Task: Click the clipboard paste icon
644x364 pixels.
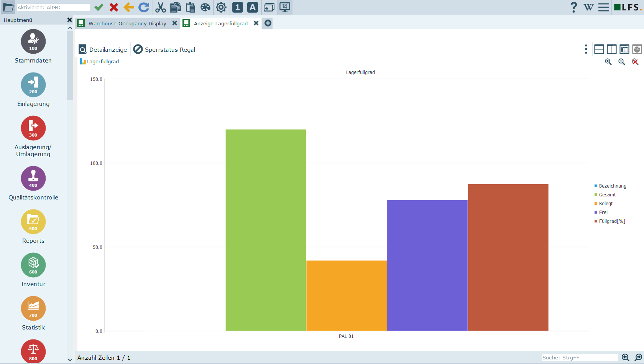Action: pyautogui.click(x=191, y=7)
